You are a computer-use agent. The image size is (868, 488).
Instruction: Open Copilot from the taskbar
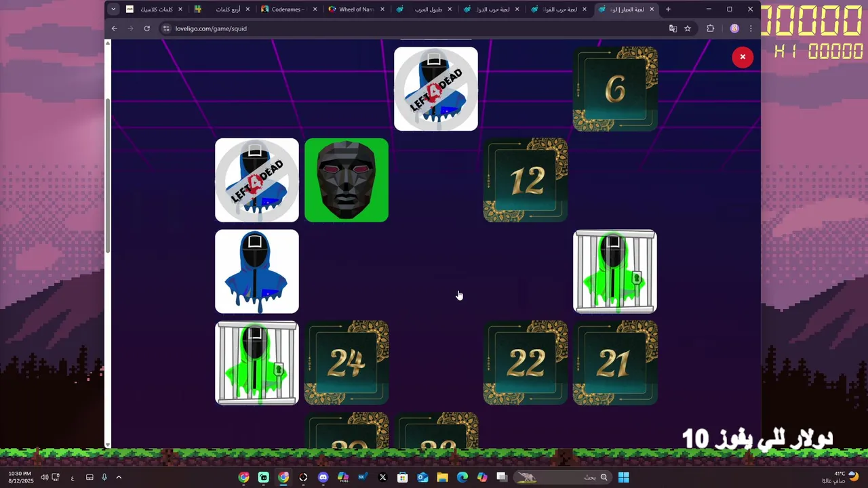(x=482, y=477)
